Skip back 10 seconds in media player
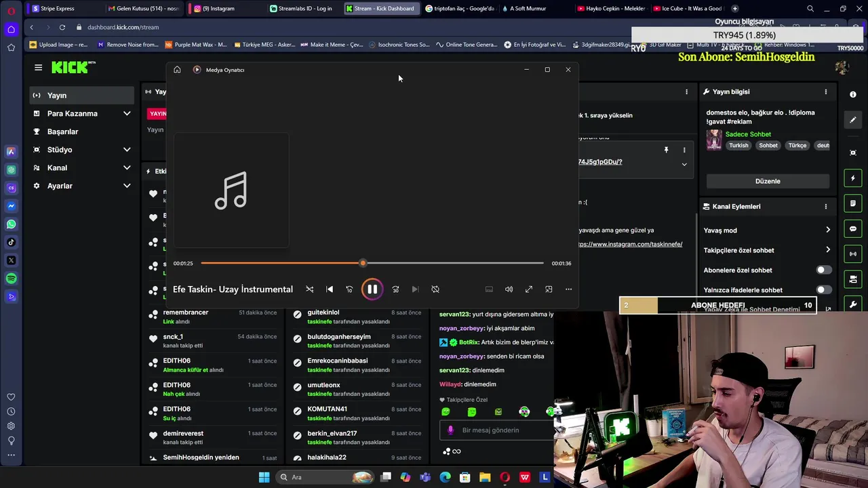This screenshot has height=488, width=868. point(349,289)
